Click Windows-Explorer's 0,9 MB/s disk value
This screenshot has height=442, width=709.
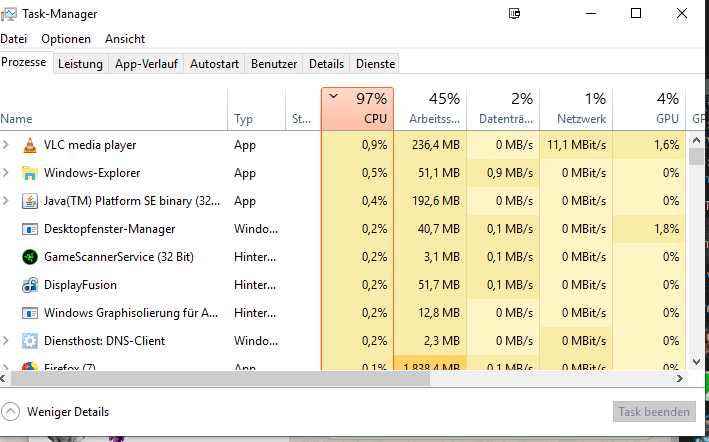pos(510,173)
